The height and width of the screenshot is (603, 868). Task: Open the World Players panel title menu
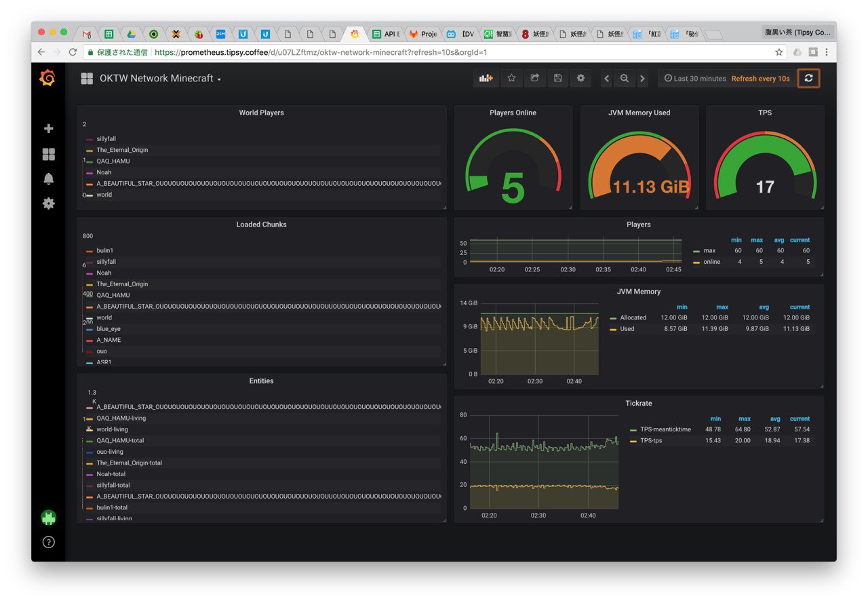[x=261, y=113]
